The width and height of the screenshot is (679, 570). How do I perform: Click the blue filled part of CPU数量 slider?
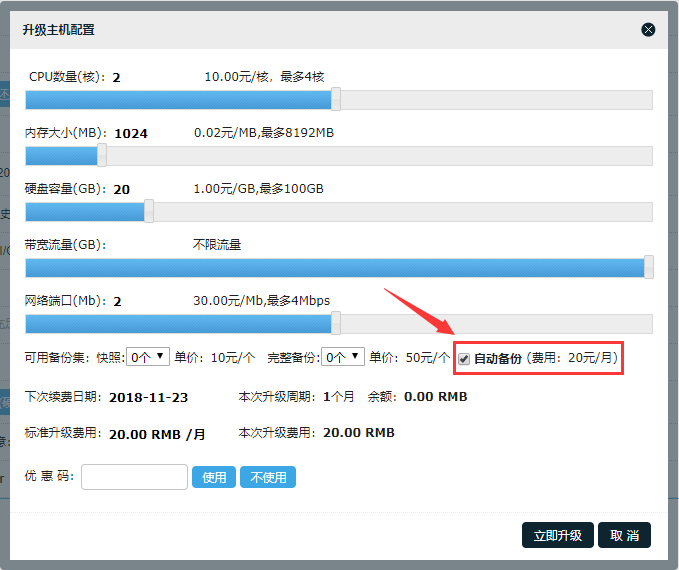pyautogui.click(x=180, y=100)
